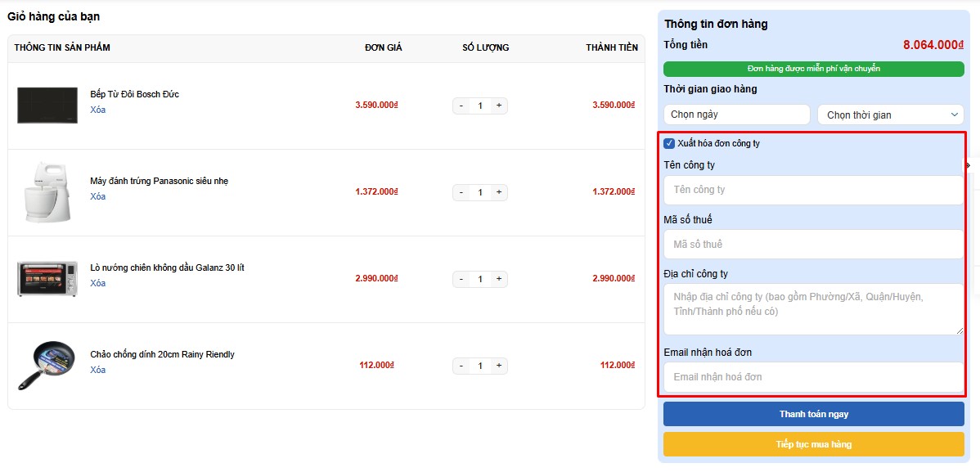
Task: Open the Chọn thời gian dropdown
Action: pos(890,115)
